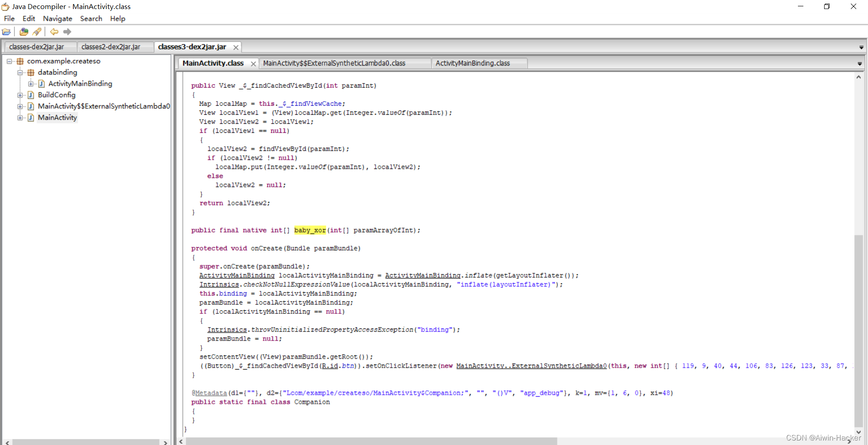Screen dimensions: 868x445
Task: Click the _$_findViewCache field reference
Action: (310, 104)
